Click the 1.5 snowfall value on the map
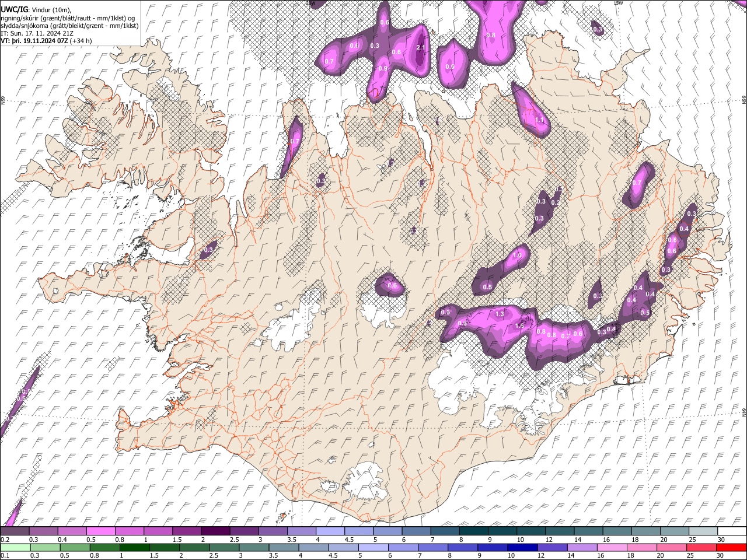 click(519, 325)
